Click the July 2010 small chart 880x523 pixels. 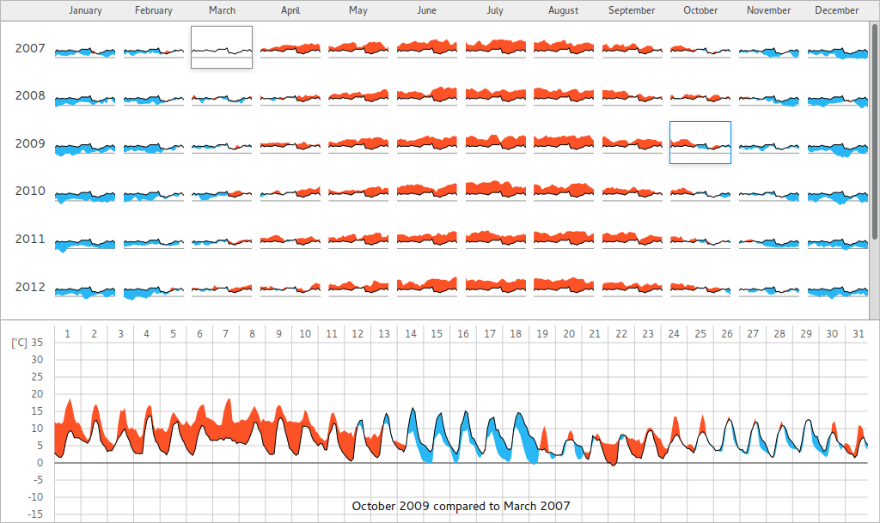tap(495, 190)
